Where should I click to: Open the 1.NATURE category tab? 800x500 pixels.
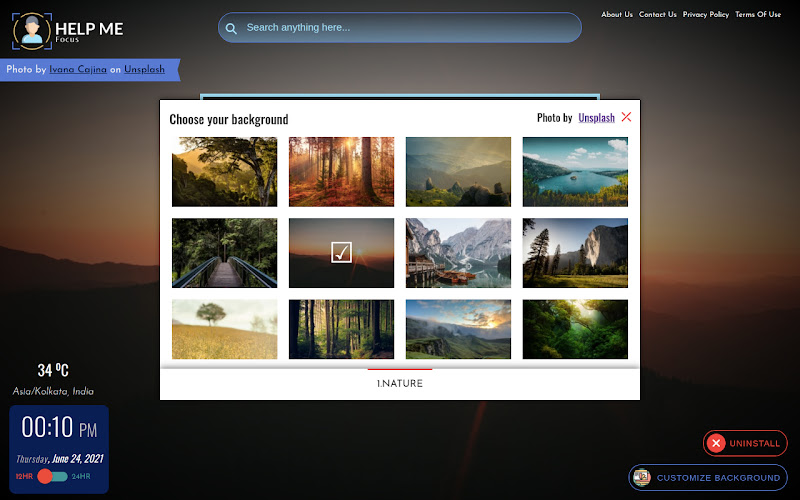(x=399, y=383)
